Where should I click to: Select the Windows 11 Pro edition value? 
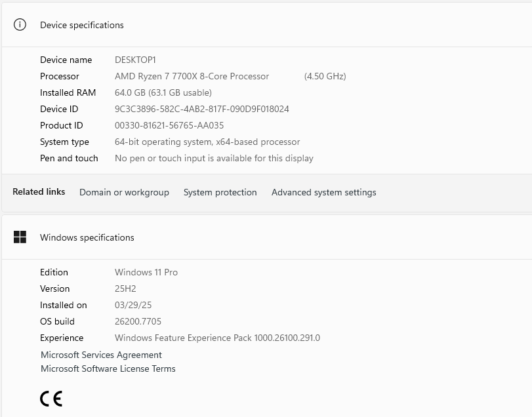click(x=146, y=272)
